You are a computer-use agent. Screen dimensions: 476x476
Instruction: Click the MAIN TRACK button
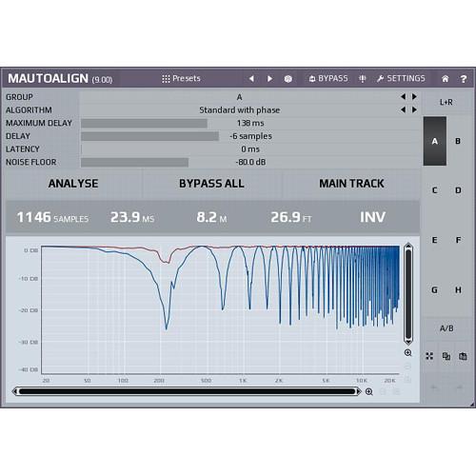point(351,184)
